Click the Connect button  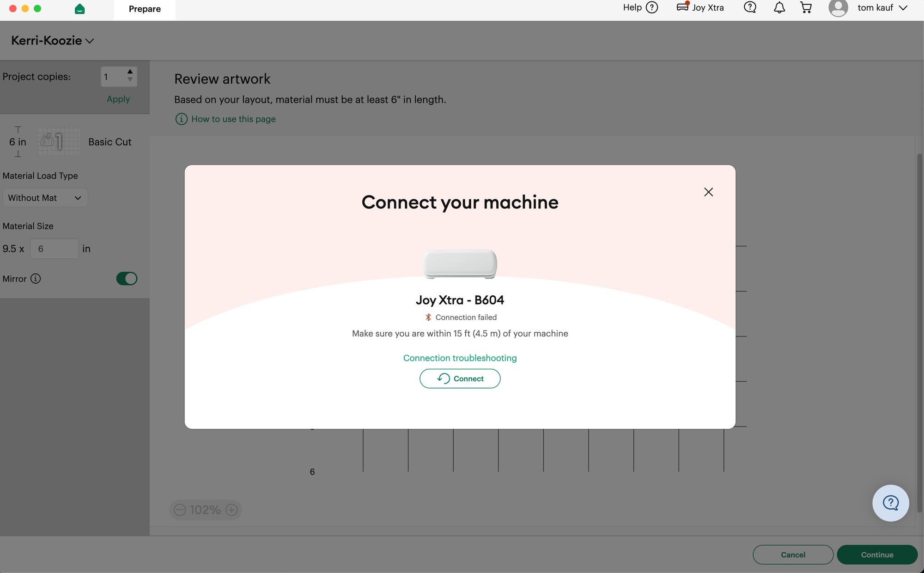coord(460,378)
